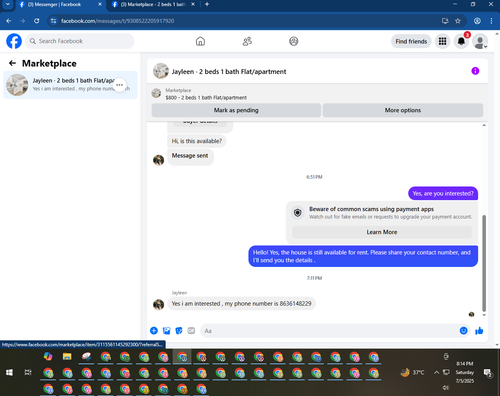Show hidden tray icons chevron

point(436,372)
